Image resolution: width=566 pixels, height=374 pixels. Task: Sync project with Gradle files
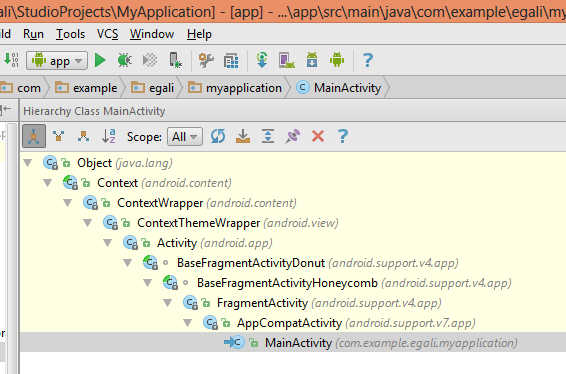click(x=262, y=60)
